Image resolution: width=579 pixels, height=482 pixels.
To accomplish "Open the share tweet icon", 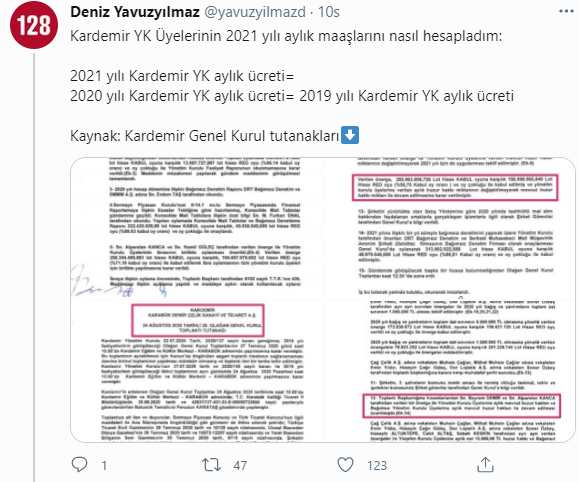I will (485, 464).
